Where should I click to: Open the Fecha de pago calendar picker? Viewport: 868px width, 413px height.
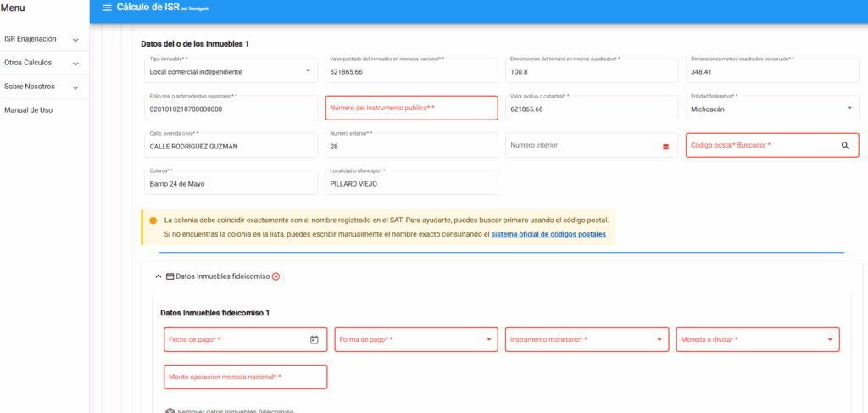pos(314,340)
